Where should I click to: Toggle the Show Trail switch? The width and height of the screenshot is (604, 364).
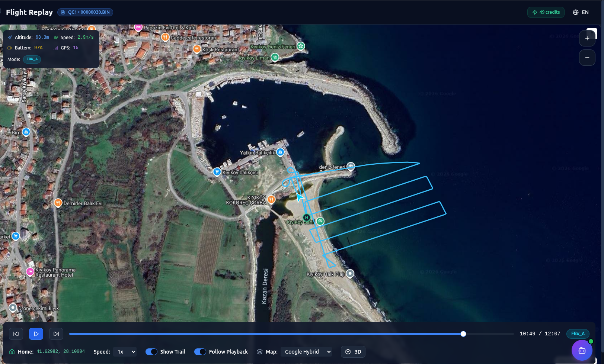click(x=151, y=352)
